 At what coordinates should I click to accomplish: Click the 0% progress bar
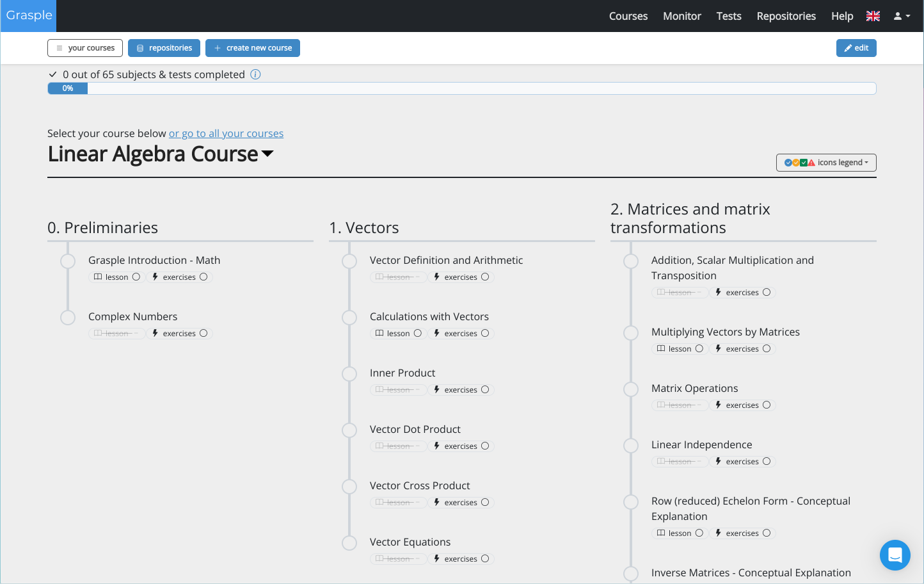(x=67, y=88)
